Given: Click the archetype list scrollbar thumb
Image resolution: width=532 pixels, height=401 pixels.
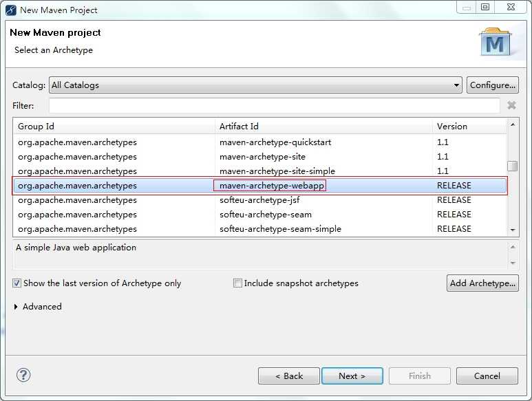Looking at the screenshot, I should [x=512, y=166].
